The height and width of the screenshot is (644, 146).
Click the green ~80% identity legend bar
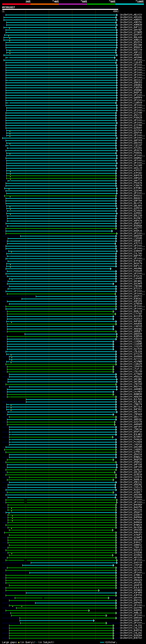pos(101,4)
